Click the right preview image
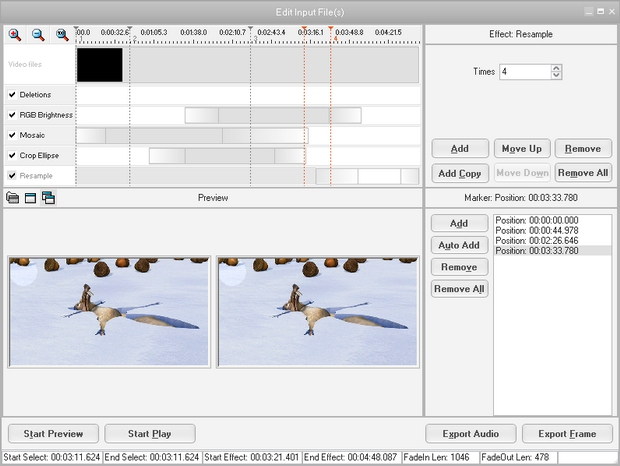This screenshot has height=466, width=620. (318, 312)
